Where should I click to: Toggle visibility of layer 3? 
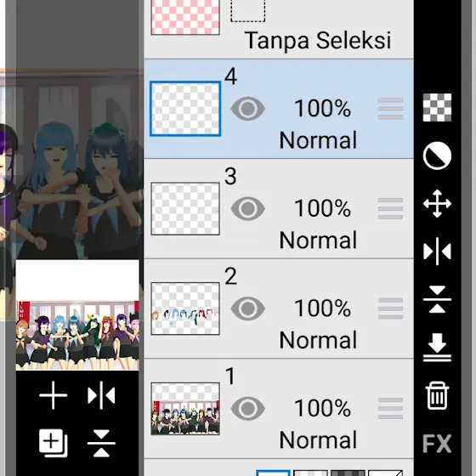[247, 208]
